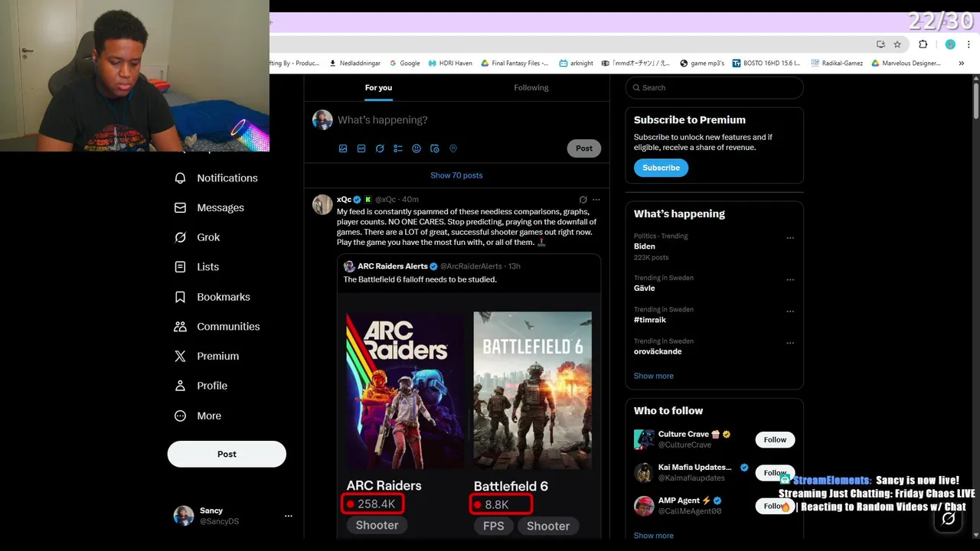Open the BOSTO 16HD bookmark

(x=766, y=64)
